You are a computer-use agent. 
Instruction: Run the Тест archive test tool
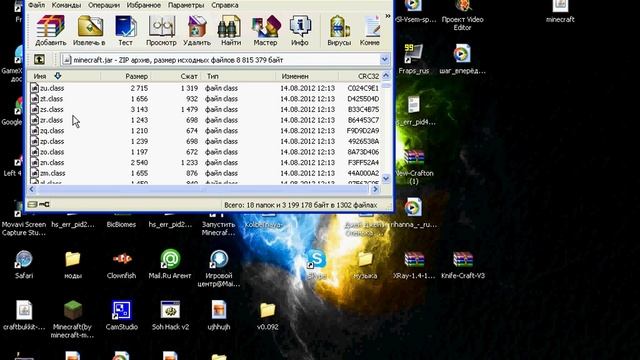[125, 31]
